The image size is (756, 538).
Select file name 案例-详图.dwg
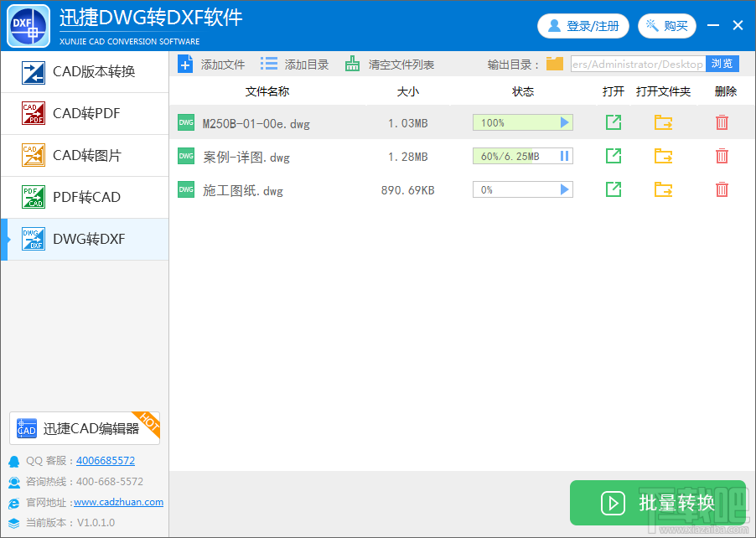(246, 158)
